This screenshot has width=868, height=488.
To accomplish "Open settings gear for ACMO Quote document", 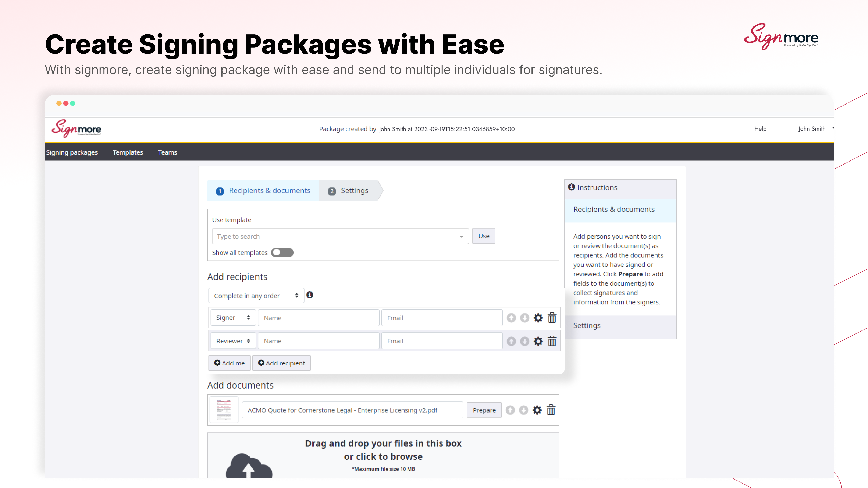I will coord(537,410).
